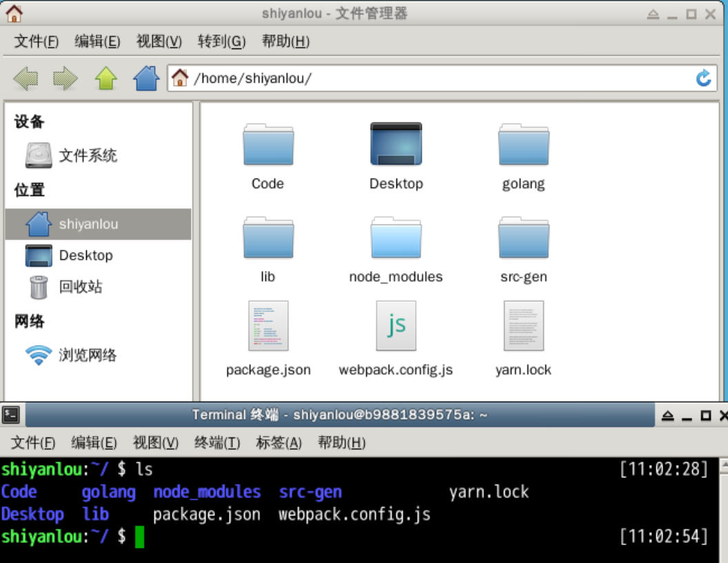Open the Terminal 标签(A) menu

pyautogui.click(x=279, y=443)
